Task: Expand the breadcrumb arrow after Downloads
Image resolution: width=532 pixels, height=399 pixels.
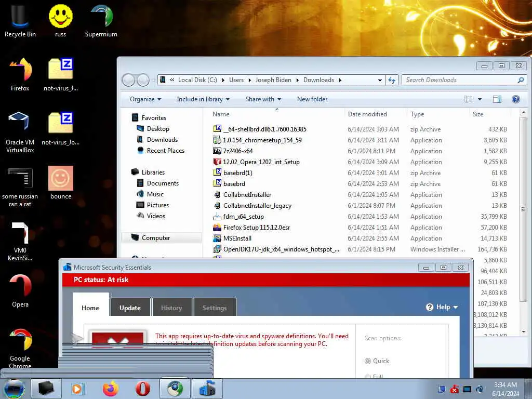Action: click(x=340, y=80)
